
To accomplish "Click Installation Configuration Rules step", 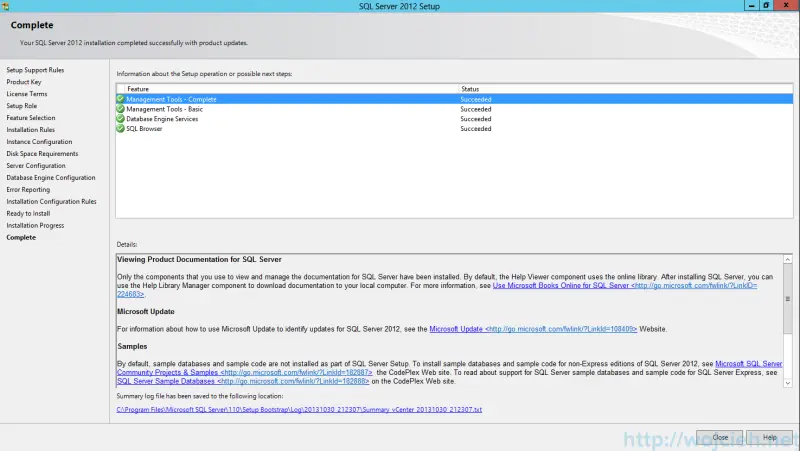I will pyautogui.click(x=51, y=202).
